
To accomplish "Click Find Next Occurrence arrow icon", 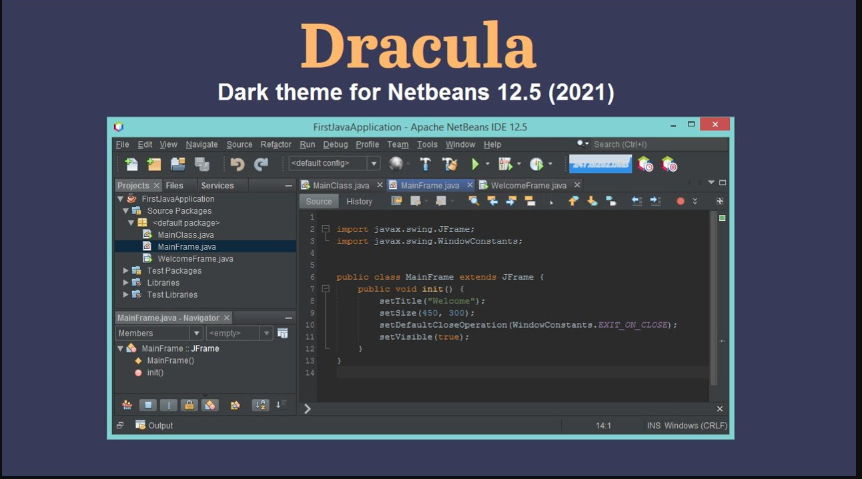I will click(511, 201).
